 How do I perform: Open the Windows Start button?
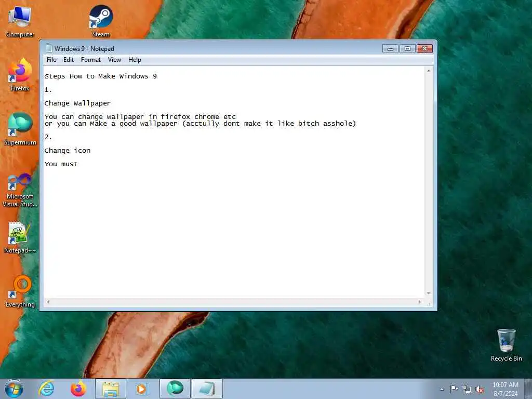point(14,389)
